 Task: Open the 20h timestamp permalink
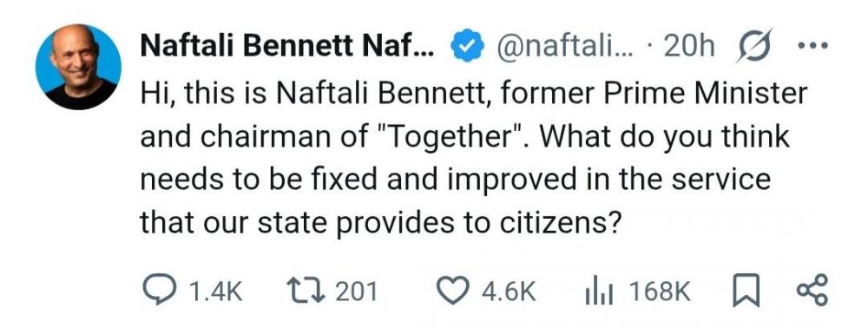tap(689, 48)
